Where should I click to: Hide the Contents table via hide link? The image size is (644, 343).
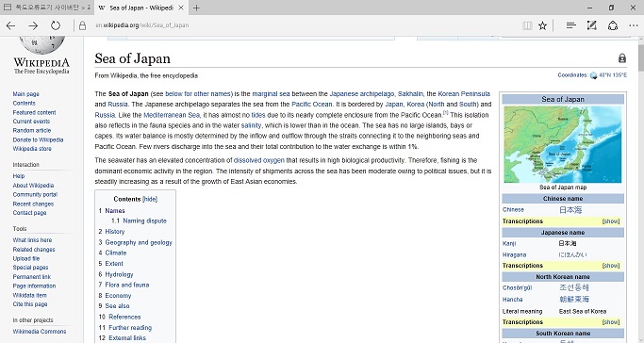[x=150, y=199]
